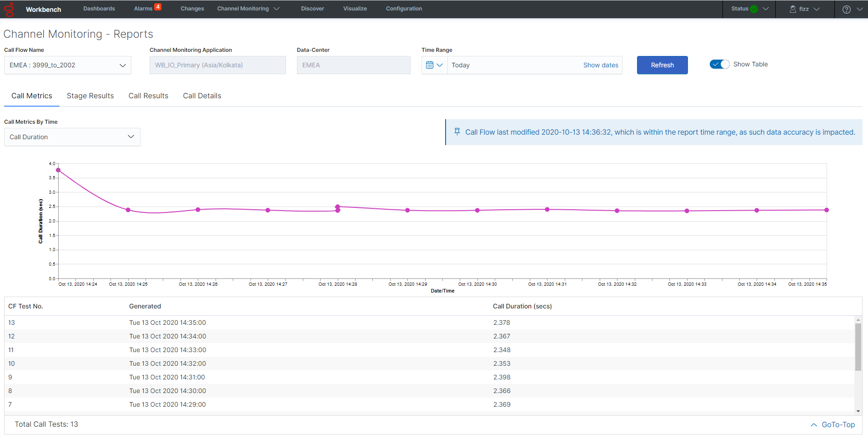
Task: Click the Show dates link
Action: [601, 65]
